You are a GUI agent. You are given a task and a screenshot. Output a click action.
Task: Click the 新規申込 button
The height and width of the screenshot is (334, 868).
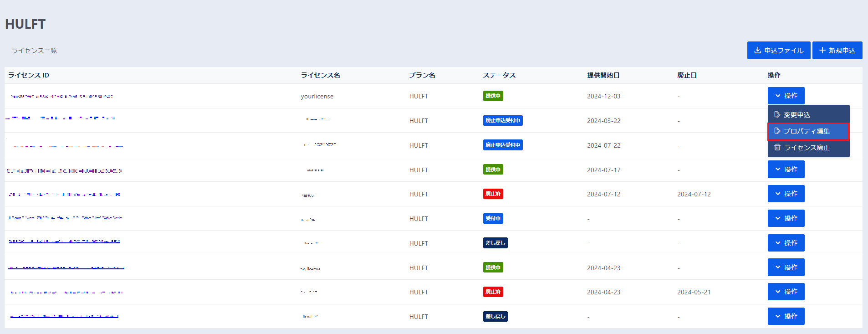coord(837,51)
